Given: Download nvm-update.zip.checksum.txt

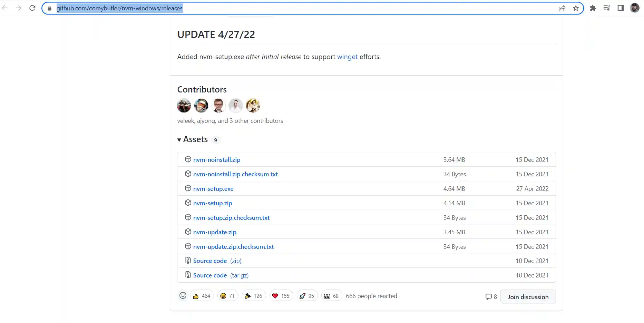Looking at the screenshot, I should pos(233,247).
